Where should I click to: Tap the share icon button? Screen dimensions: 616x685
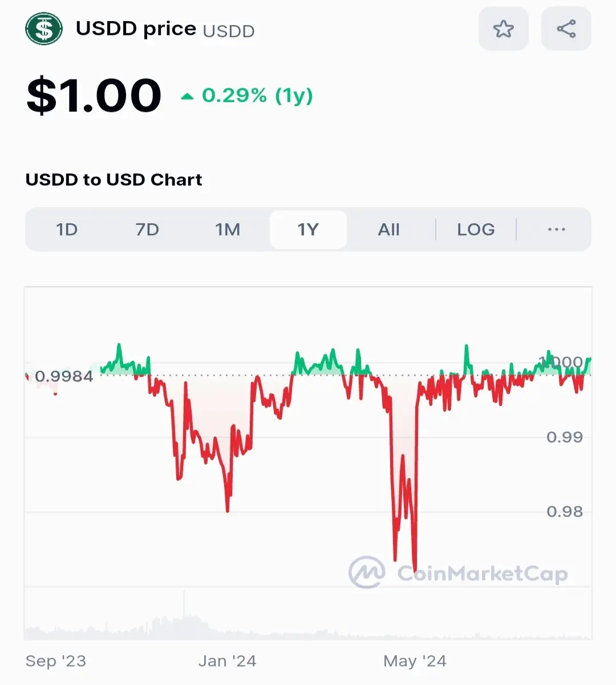click(x=566, y=29)
